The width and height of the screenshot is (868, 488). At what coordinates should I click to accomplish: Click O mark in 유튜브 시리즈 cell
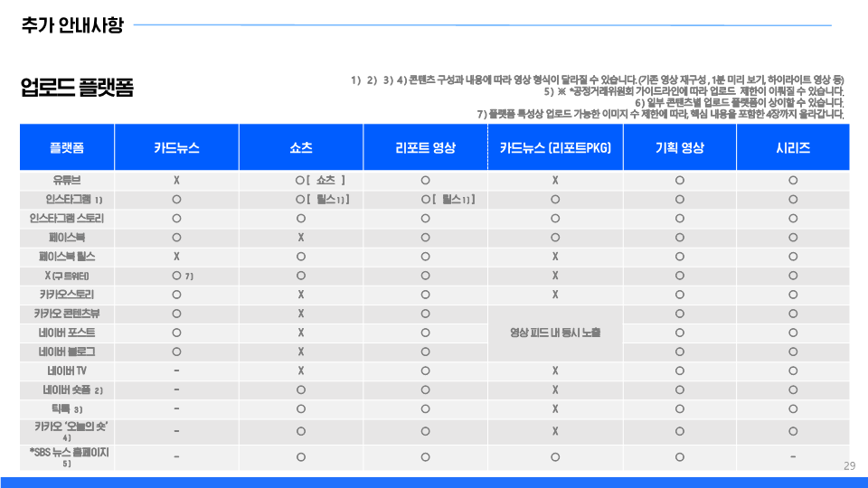[x=793, y=181]
